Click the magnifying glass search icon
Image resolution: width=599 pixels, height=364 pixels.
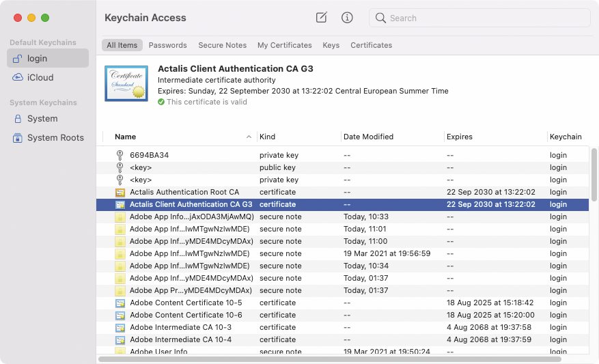(x=380, y=18)
